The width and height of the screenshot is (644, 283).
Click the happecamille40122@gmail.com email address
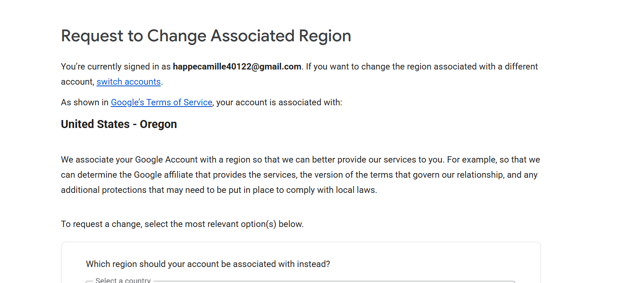tap(237, 67)
